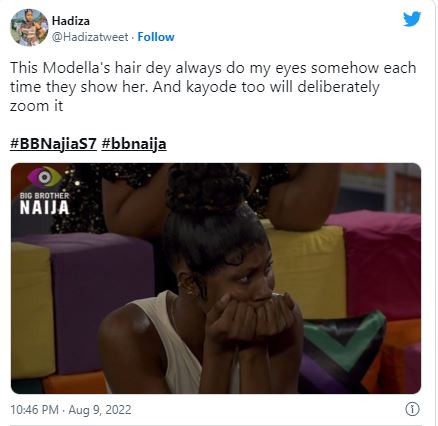Screen dimensions: 438x426
Task: Open the tweet info icon
Action: point(412,409)
